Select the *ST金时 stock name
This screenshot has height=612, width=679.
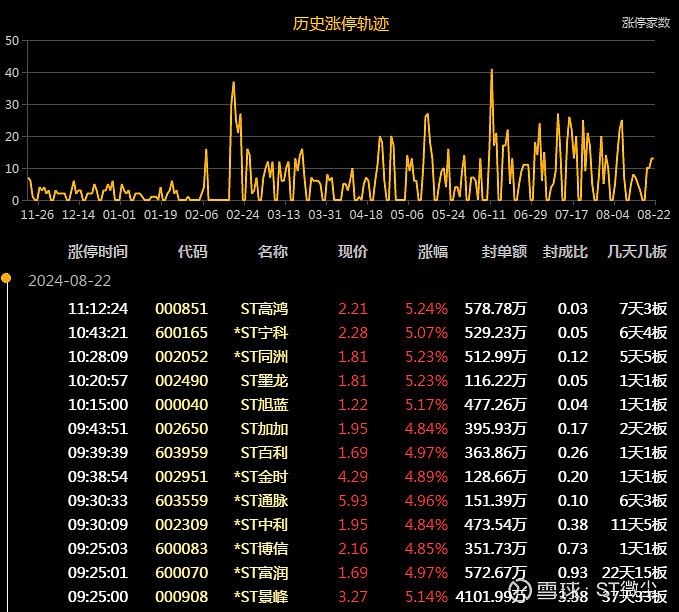coord(260,476)
